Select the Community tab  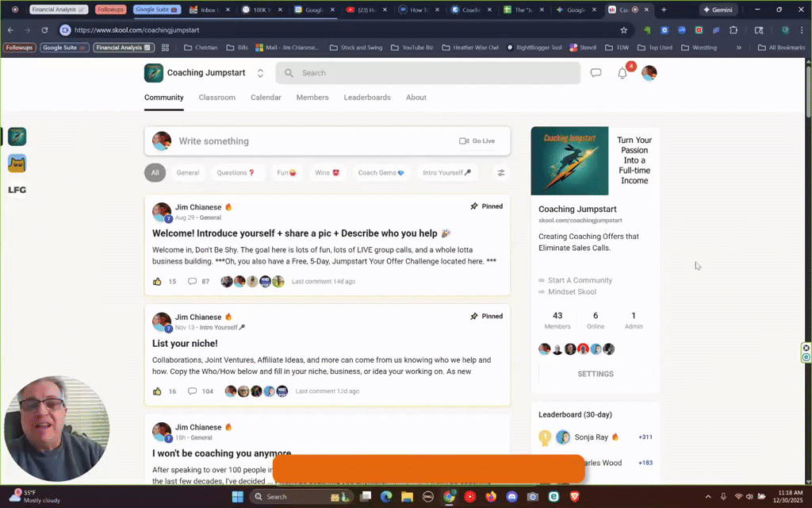(163, 98)
